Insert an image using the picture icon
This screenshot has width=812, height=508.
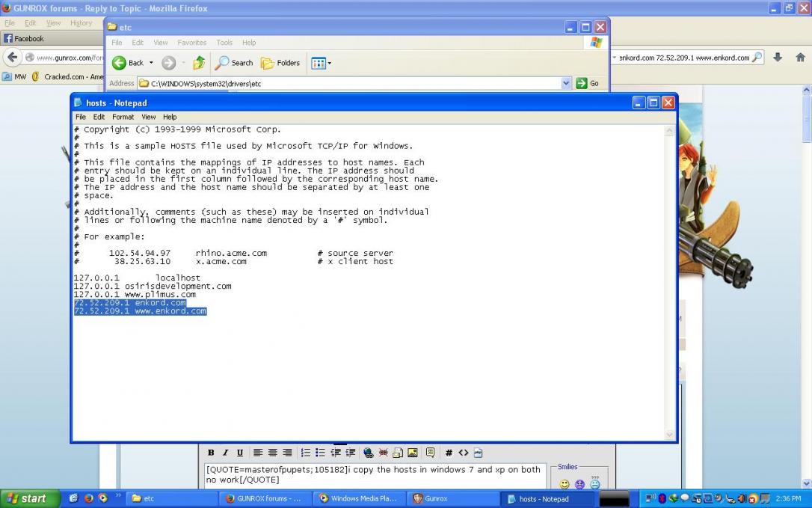(x=412, y=453)
